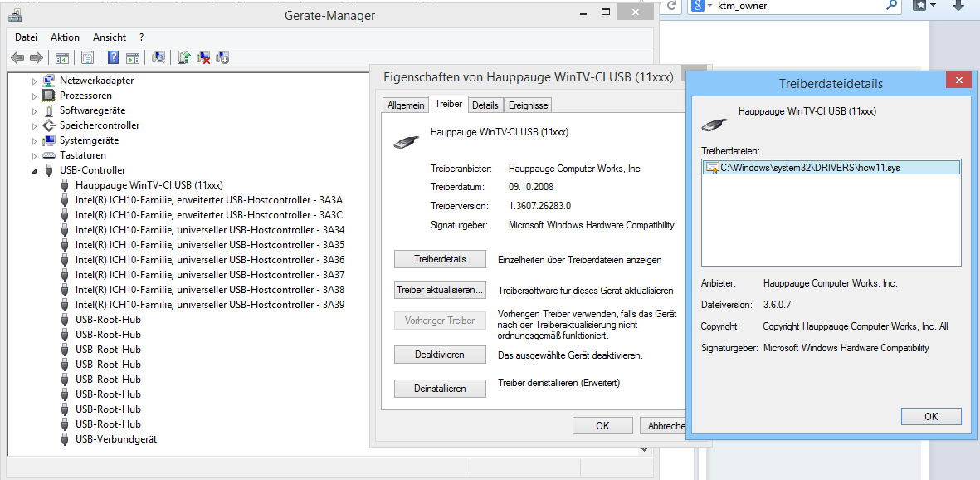Expand the Prozessoren node
The image size is (980, 480).
point(34,96)
